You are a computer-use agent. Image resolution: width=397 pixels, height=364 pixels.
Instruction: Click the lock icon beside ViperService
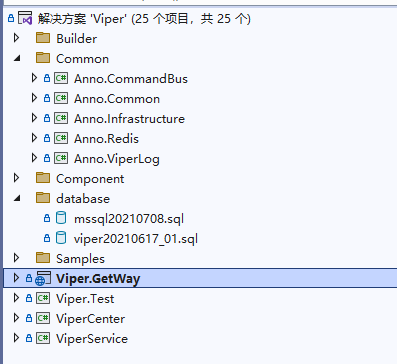click(29, 338)
